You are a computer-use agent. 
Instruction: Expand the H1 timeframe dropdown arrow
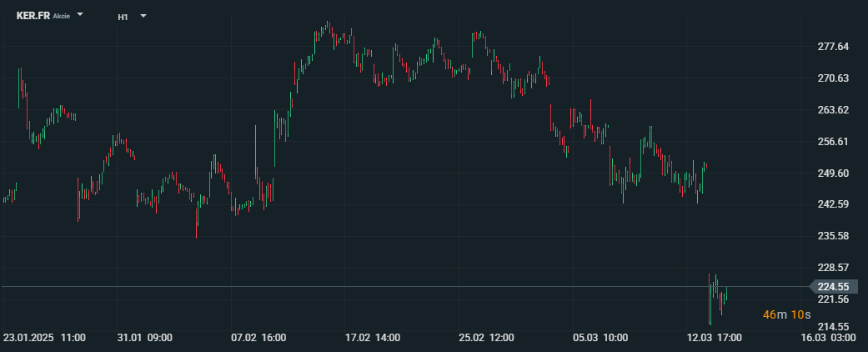143,16
